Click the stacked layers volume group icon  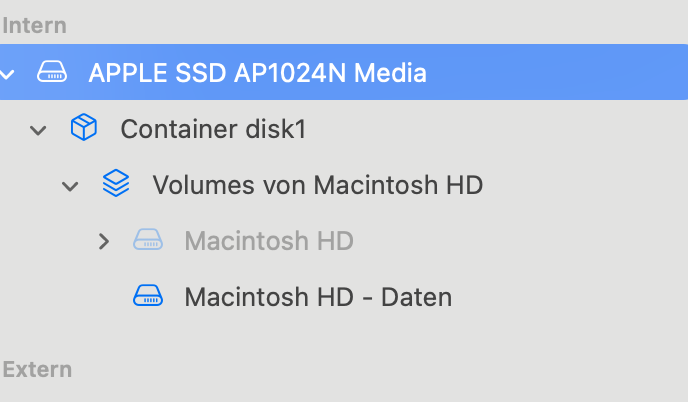tap(116, 184)
